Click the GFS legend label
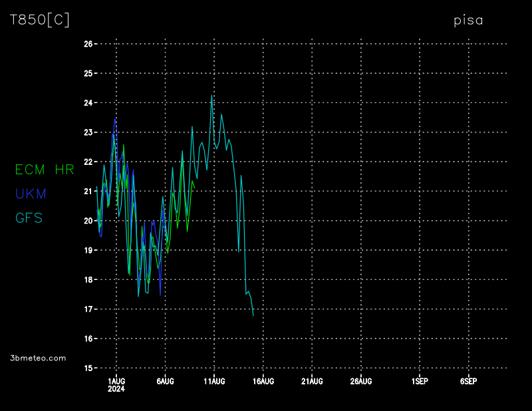532x411 pixels. 29,217
